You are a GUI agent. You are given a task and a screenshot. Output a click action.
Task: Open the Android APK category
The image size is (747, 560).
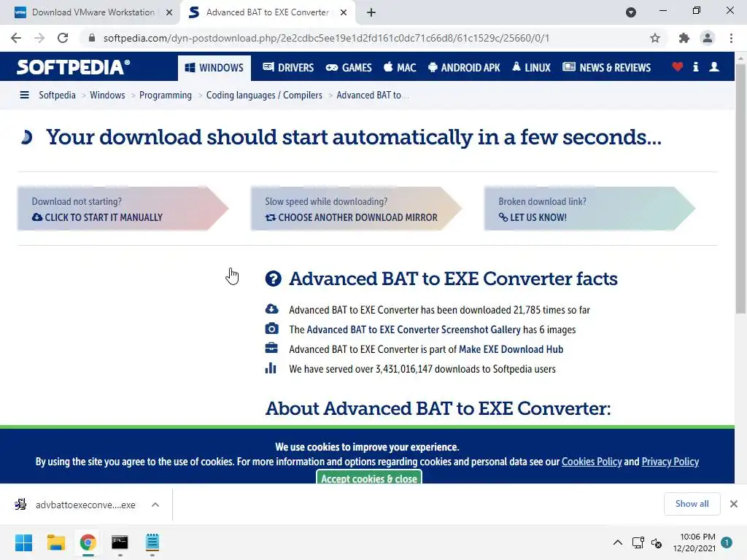point(464,68)
